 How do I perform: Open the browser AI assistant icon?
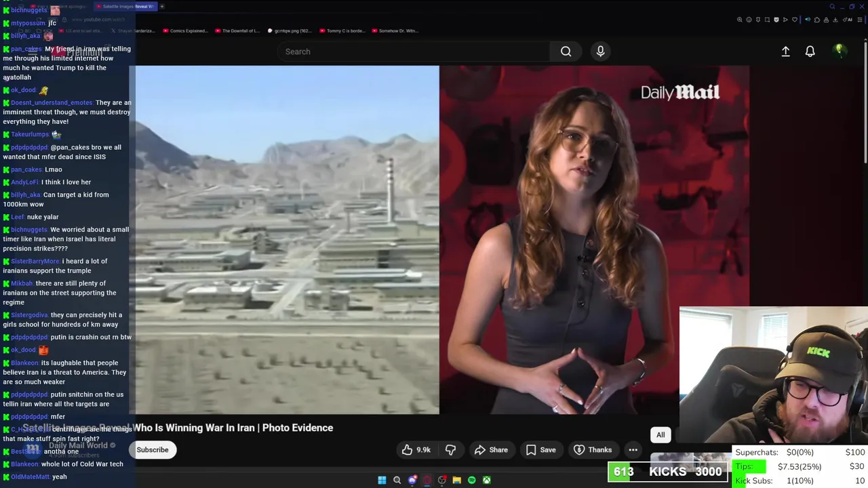coord(848,20)
